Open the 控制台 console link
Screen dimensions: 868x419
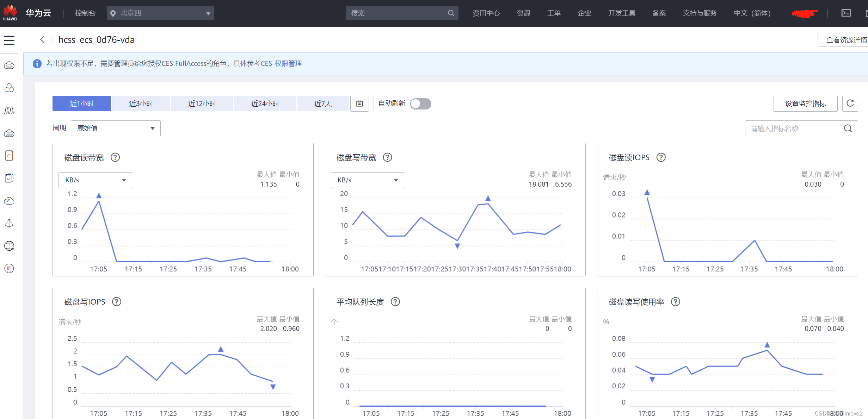click(x=85, y=13)
